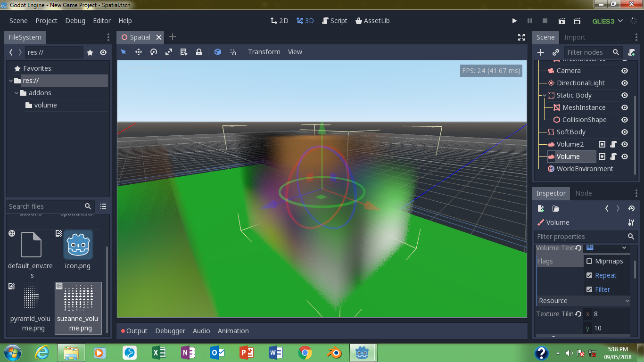644x362 pixels.
Task: Open Volume Texture resource dropdown
Action: (x=624, y=248)
